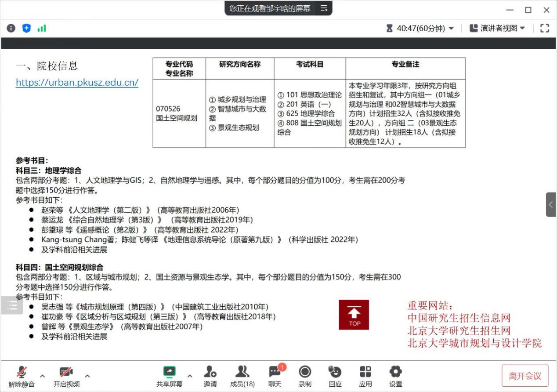The width and height of the screenshot is (557, 392).
Task: Open the Invite (邀请) icon
Action: 210,376
